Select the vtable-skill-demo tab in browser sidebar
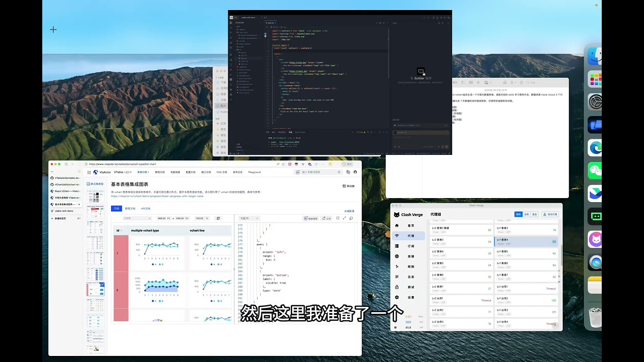644x362 pixels. [x=65, y=211]
